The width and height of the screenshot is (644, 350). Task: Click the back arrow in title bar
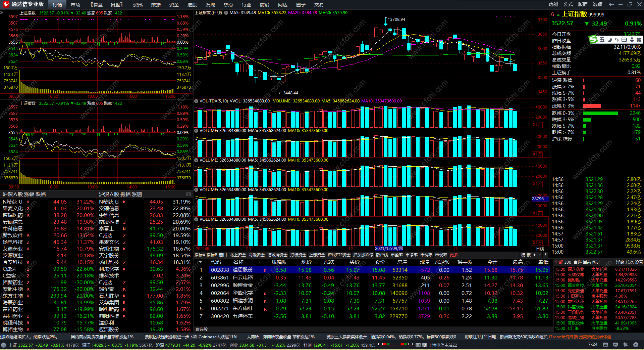pyautogui.click(x=611, y=4)
